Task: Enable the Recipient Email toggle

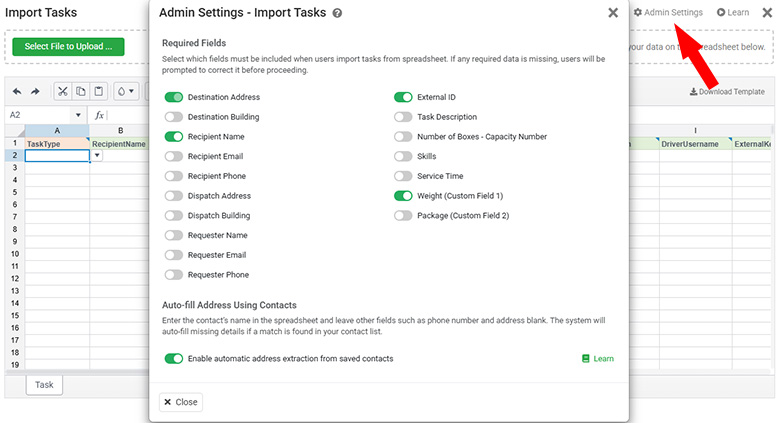Action: tap(174, 156)
